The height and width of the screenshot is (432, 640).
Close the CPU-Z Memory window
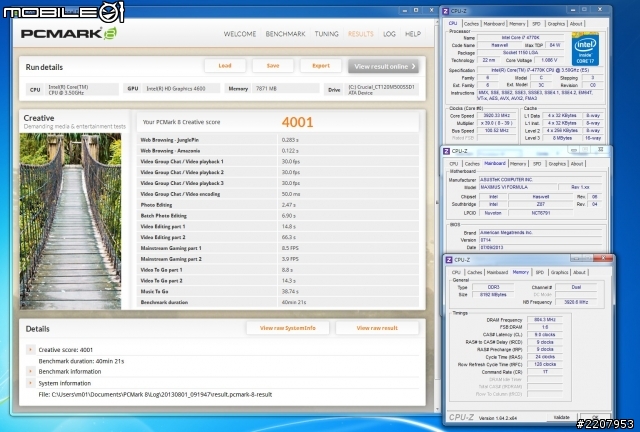[603, 258]
